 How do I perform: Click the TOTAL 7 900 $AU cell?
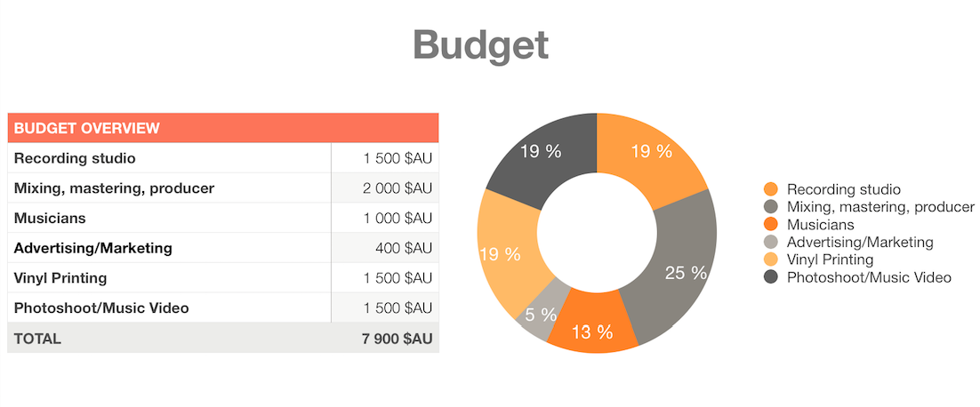pyautogui.click(x=383, y=339)
